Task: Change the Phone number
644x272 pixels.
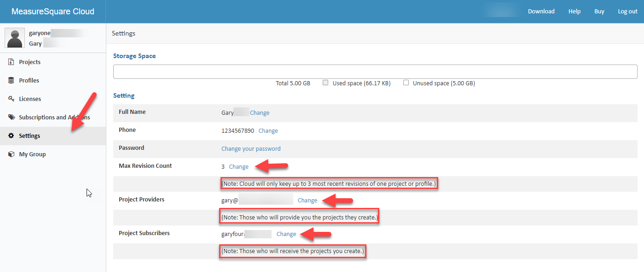Action: pyautogui.click(x=268, y=131)
